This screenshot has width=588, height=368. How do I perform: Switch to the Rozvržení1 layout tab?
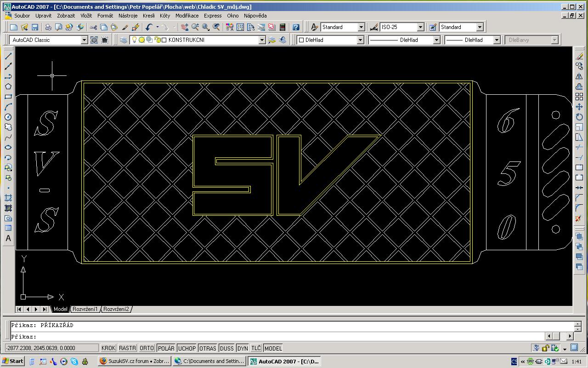pos(85,309)
